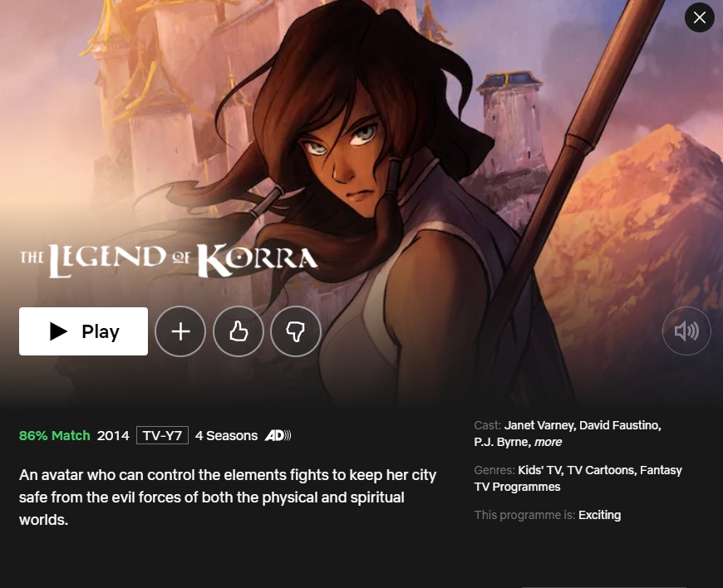Click the 86% Match indicator

[x=54, y=435]
